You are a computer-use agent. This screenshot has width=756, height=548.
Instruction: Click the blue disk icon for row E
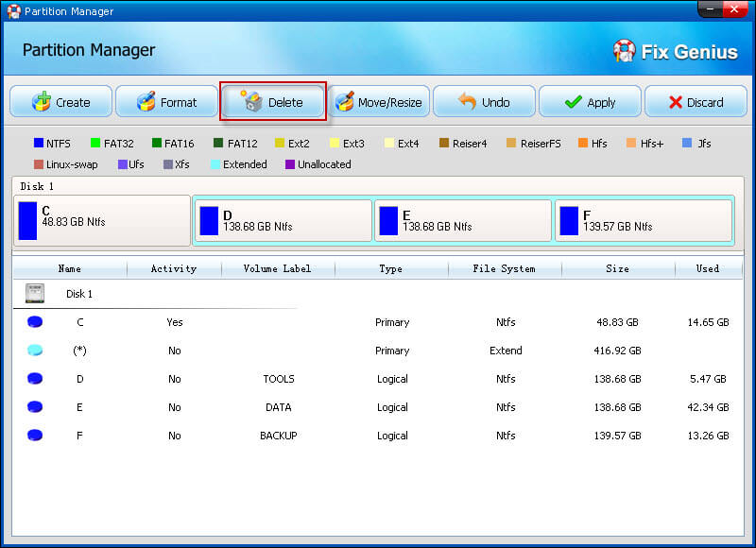click(35, 407)
